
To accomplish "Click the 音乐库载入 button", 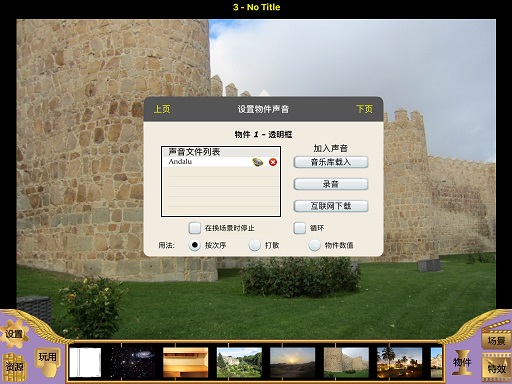I will (x=331, y=162).
